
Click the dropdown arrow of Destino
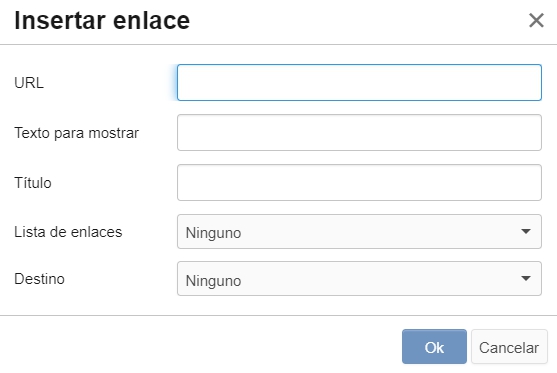(526, 279)
